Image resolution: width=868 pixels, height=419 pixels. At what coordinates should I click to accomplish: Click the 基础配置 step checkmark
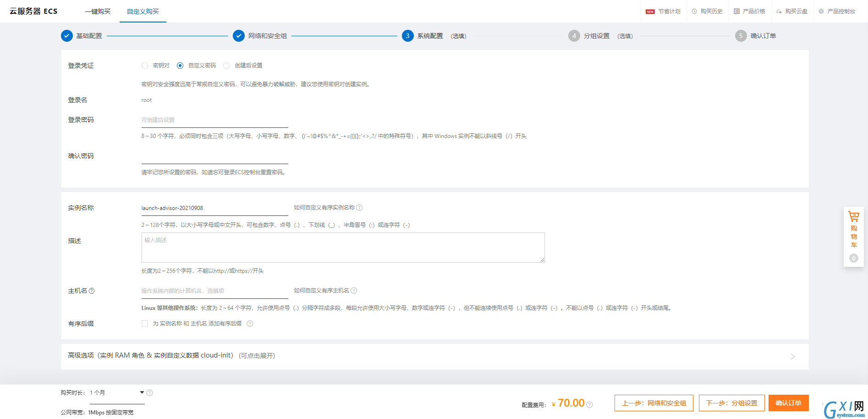pos(67,36)
